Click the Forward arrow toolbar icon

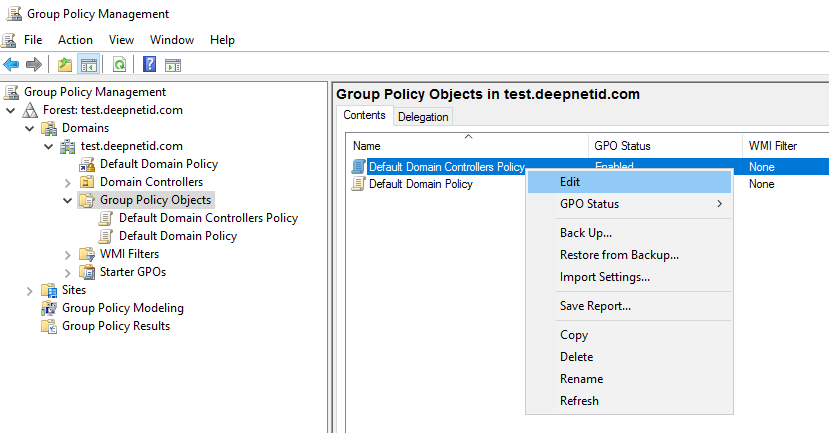(34, 65)
